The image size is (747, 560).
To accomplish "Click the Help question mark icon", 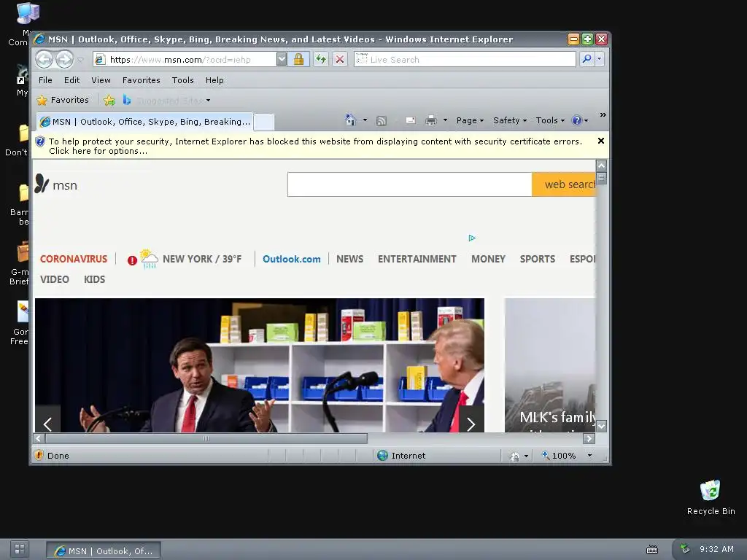I will [576, 120].
